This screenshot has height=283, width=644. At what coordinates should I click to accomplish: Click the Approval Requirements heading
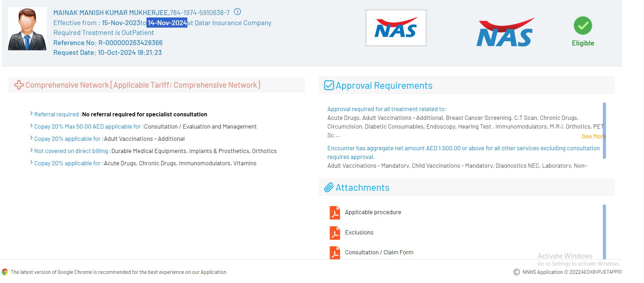coord(384,86)
